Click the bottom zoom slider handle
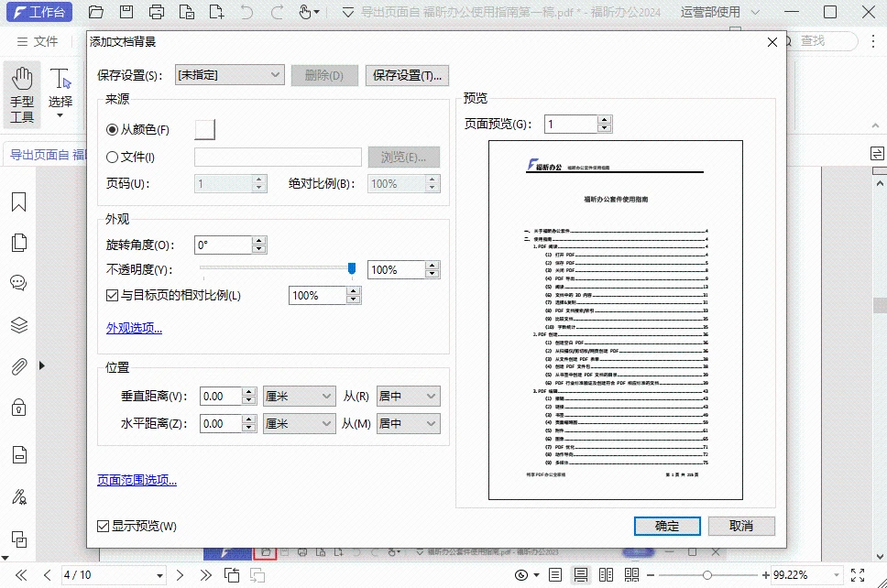The height and width of the screenshot is (588, 887). pos(707,575)
